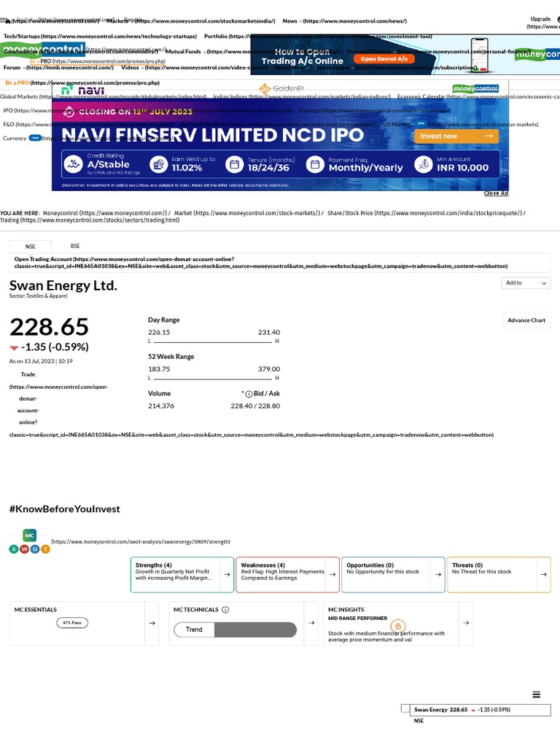This screenshot has height=747, width=560.
Task: Click the Close Ad link
Action: tap(496, 193)
